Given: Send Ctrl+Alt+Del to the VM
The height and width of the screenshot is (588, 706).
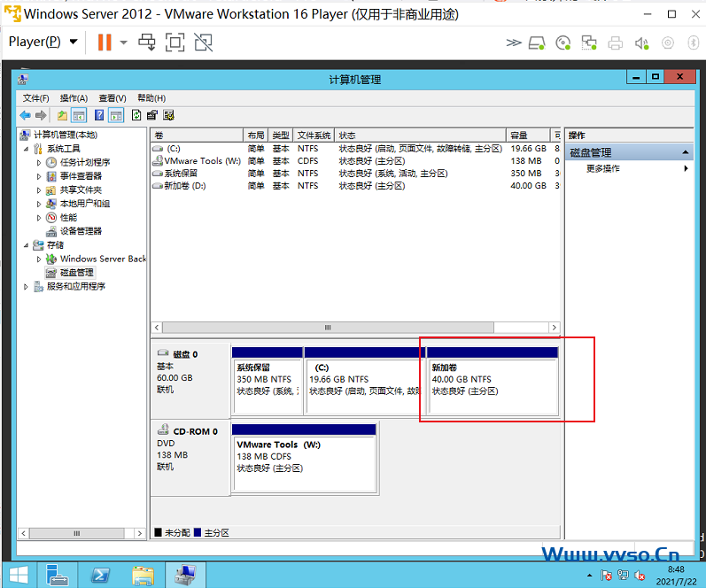Looking at the screenshot, I should [147, 43].
